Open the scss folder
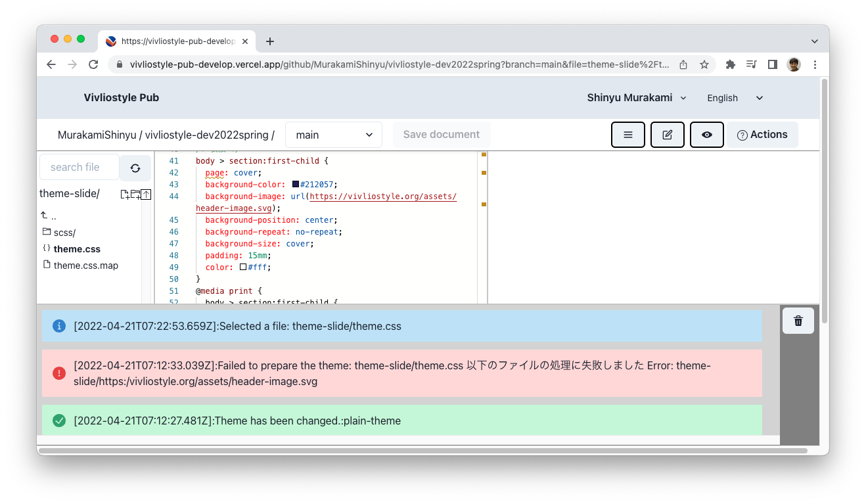 65,232
